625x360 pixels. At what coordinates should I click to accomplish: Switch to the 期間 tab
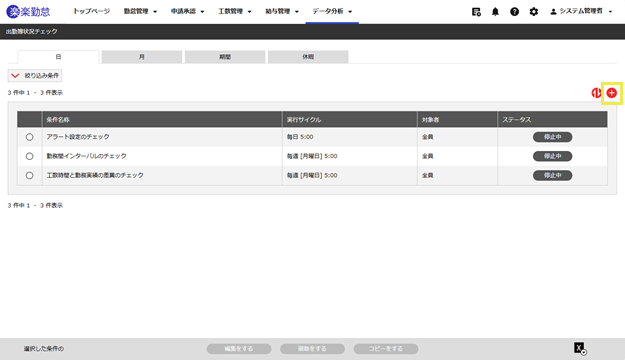pyautogui.click(x=225, y=57)
